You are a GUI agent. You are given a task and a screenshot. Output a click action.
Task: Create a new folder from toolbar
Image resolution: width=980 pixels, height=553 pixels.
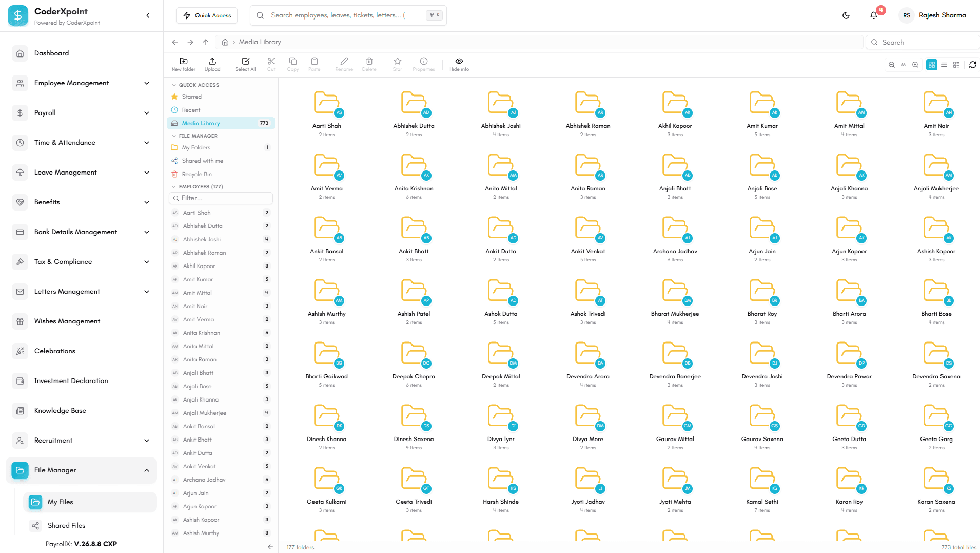click(184, 64)
